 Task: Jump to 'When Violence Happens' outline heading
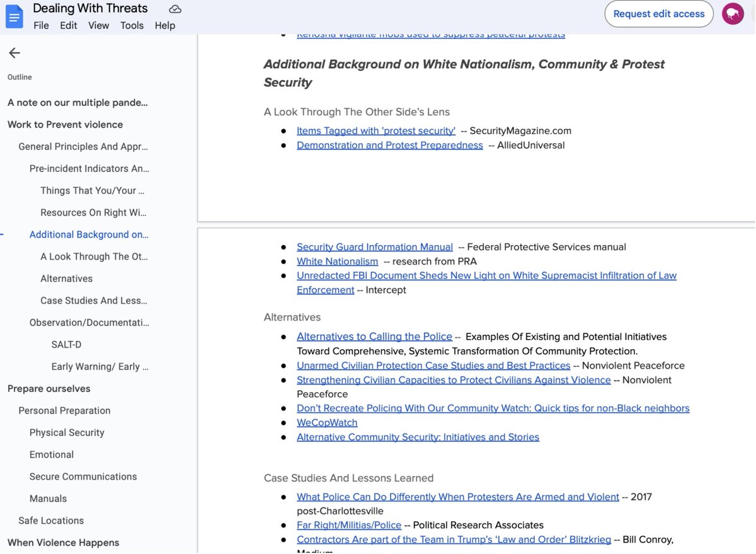pos(63,543)
